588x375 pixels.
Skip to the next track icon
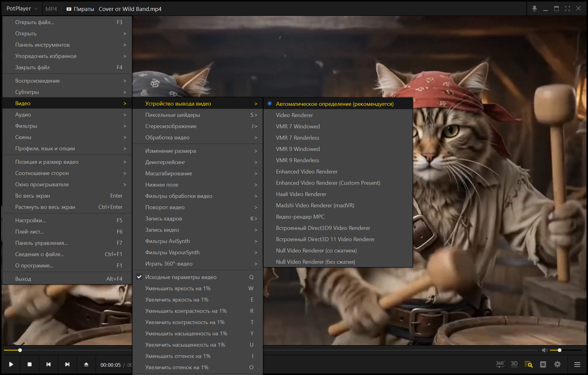[67, 364]
